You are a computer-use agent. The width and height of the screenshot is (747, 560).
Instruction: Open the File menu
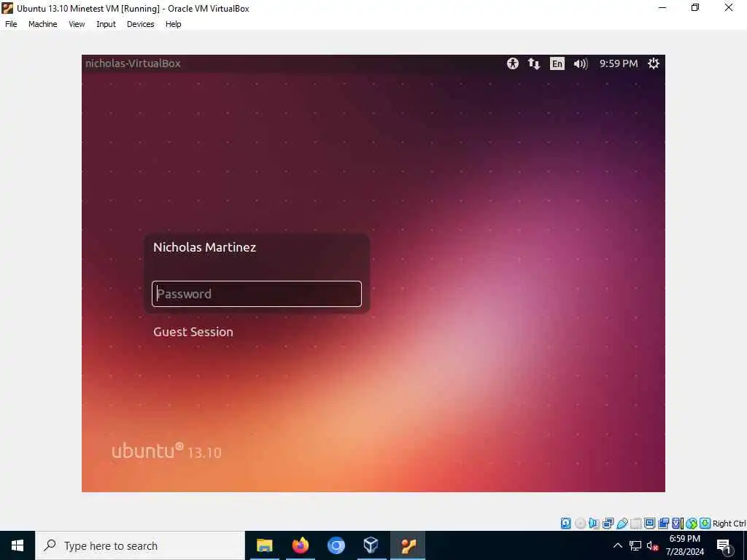(11, 24)
